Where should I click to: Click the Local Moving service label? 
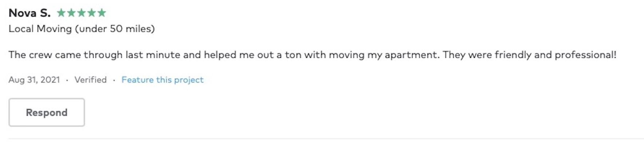click(x=40, y=29)
